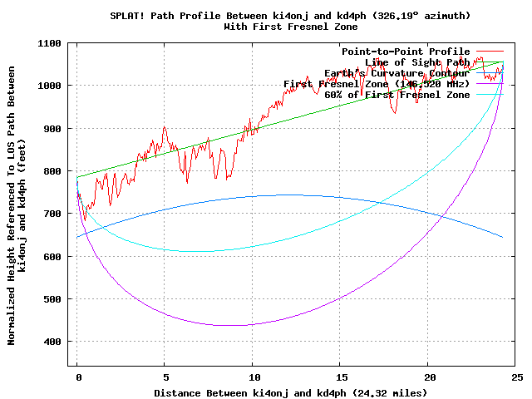Click y-axis tick value 800
Image resolution: width=532 pixels, height=399 pixels.
point(52,171)
